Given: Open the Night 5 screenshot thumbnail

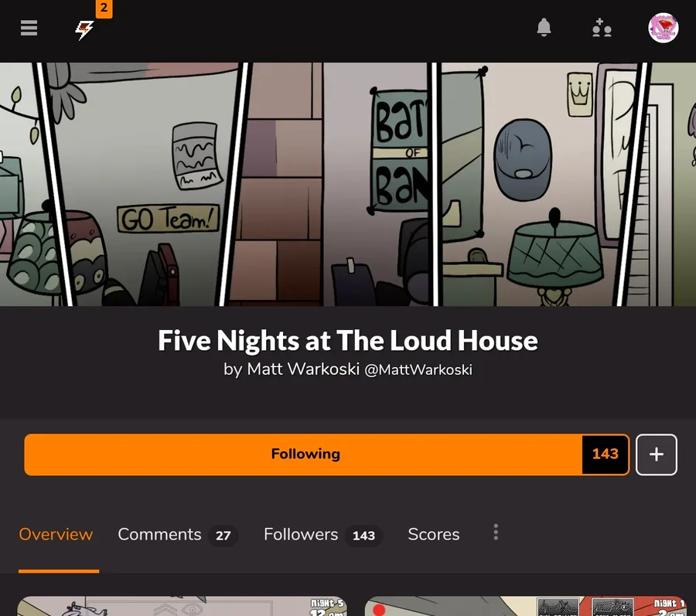Looking at the screenshot, I should 182,606.
